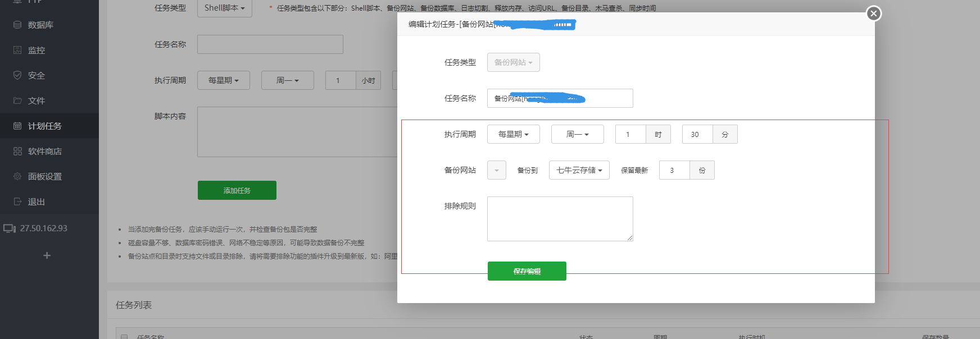Click the dialog's task name input
Viewport: 980px width, 339px height.
tap(560, 98)
